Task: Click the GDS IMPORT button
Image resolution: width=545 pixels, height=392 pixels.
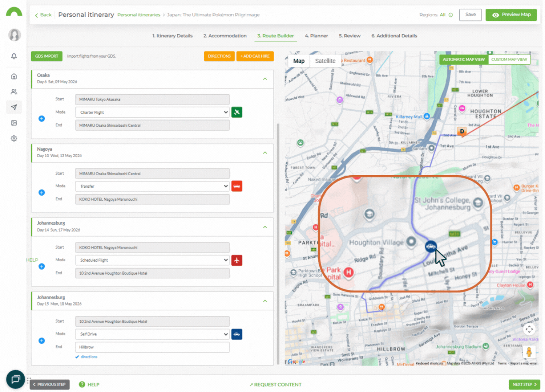Action: [47, 56]
